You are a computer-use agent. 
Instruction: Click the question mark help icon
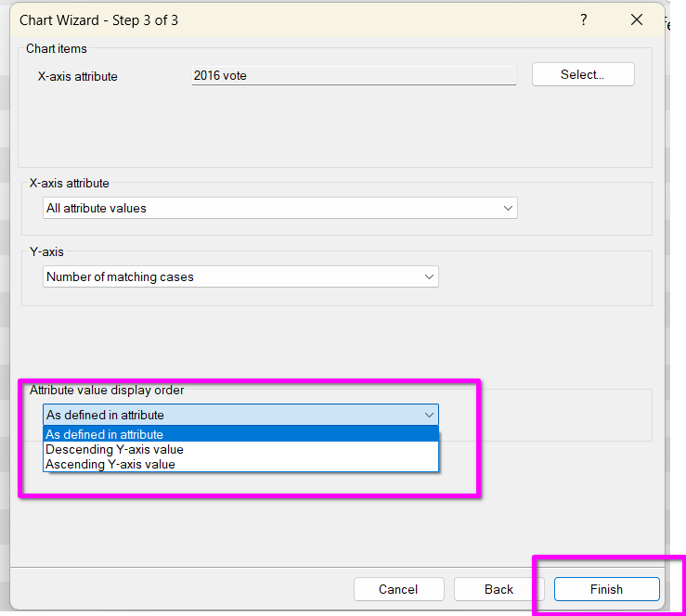click(x=583, y=19)
